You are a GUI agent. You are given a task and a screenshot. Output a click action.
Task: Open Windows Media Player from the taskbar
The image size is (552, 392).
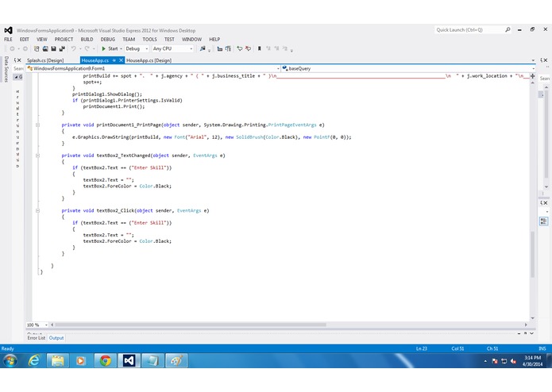click(81, 361)
